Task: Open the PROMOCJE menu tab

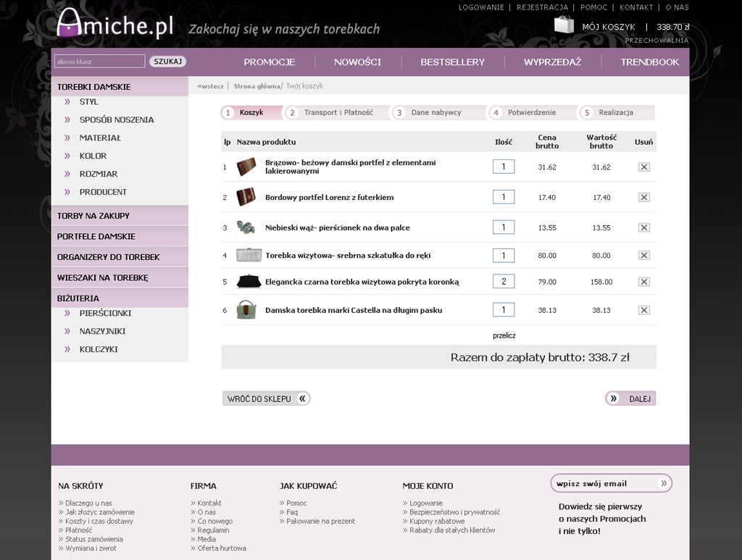Action: pyautogui.click(x=269, y=62)
